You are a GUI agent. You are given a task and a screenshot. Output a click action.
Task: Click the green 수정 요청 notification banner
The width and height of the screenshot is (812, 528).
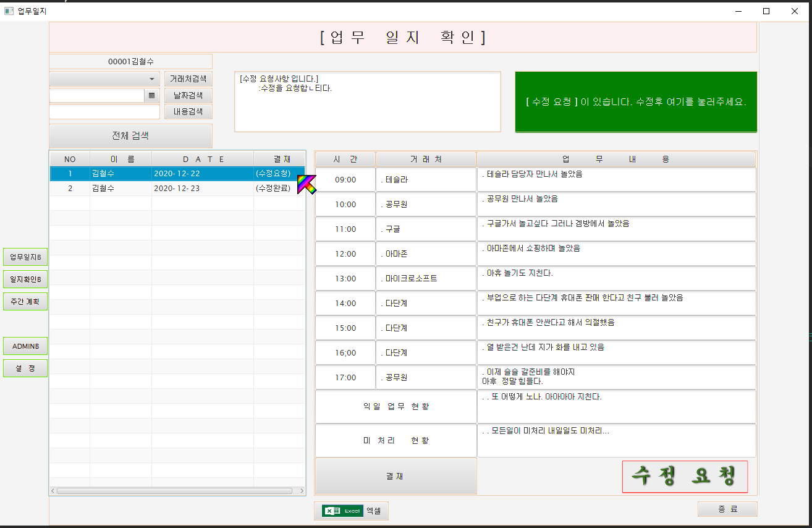pos(636,102)
